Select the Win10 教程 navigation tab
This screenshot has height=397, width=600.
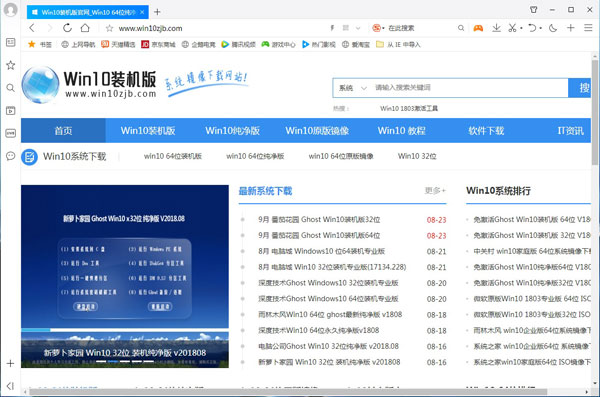click(x=401, y=131)
